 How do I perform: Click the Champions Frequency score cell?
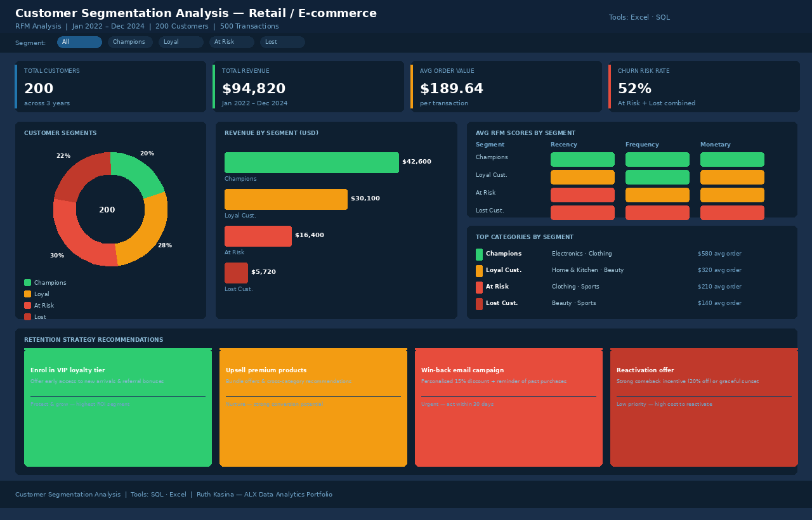tap(657, 160)
